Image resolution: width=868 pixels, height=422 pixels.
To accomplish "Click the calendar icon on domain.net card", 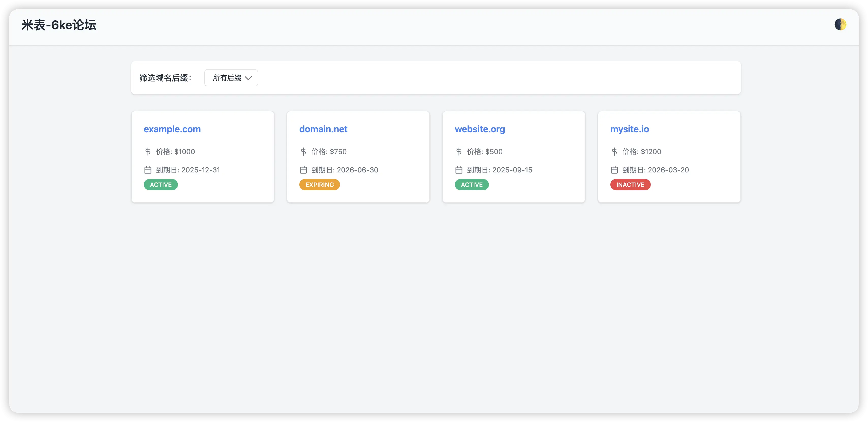I will 303,170.
